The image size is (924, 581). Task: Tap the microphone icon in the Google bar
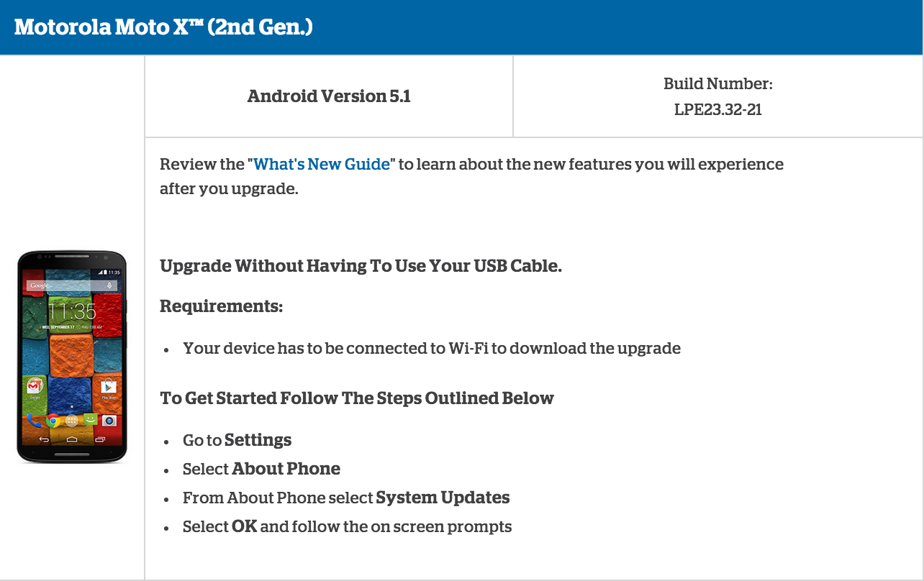click(110, 285)
